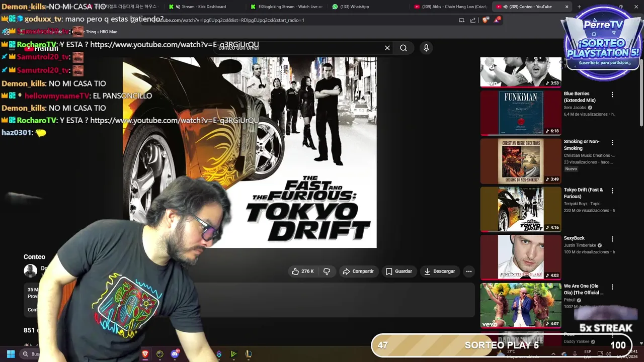Viewport: 644px width, 362px height.
Task: Close the Conteo YouTube tab
Action: click(567, 7)
